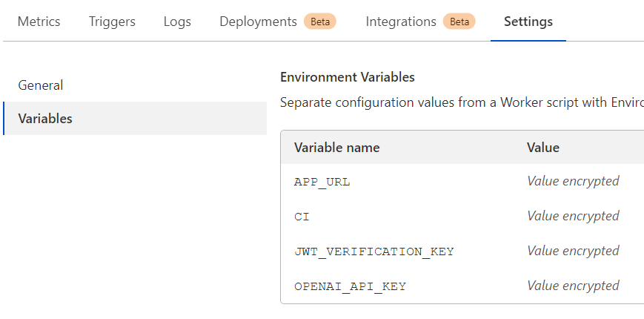Select the APP_URL variable name
The image size is (644, 319).
[322, 182]
